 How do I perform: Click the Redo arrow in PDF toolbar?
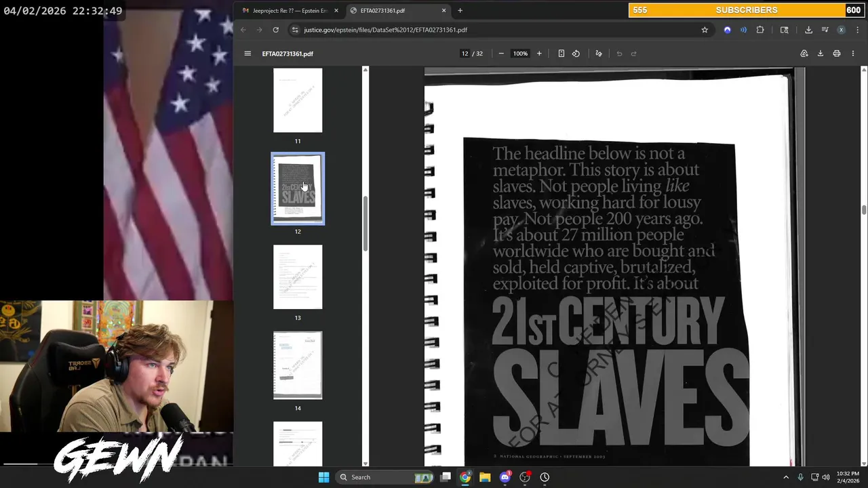point(634,54)
